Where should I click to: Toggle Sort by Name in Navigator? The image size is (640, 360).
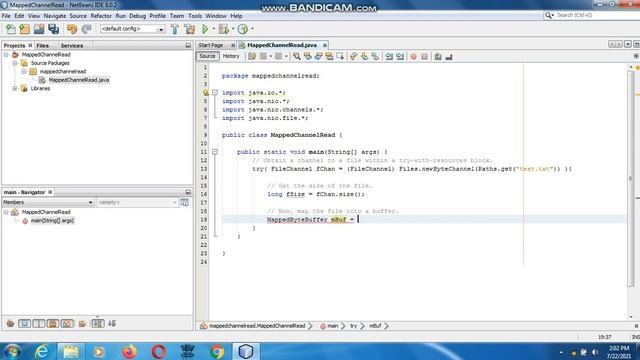pyautogui.click(x=98, y=324)
